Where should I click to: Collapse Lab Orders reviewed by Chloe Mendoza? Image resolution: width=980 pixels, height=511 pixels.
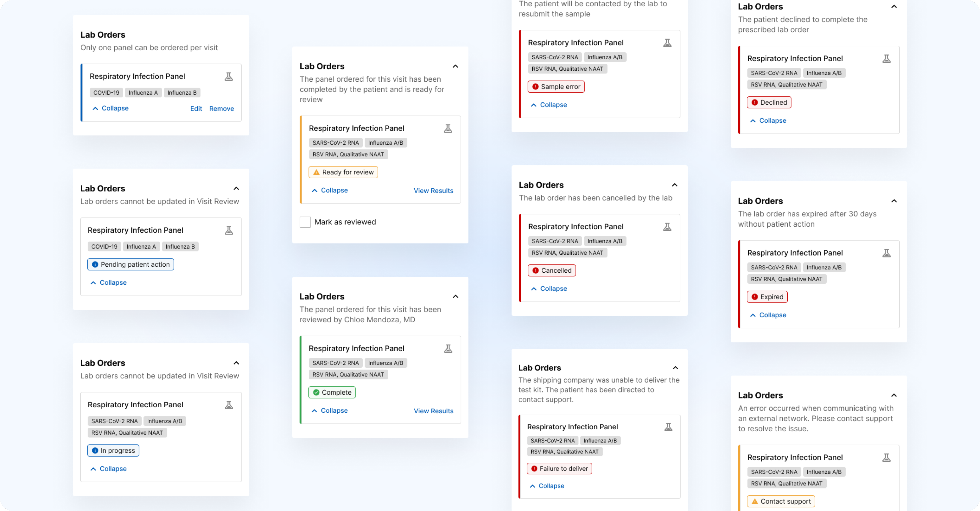tap(455, 296)
